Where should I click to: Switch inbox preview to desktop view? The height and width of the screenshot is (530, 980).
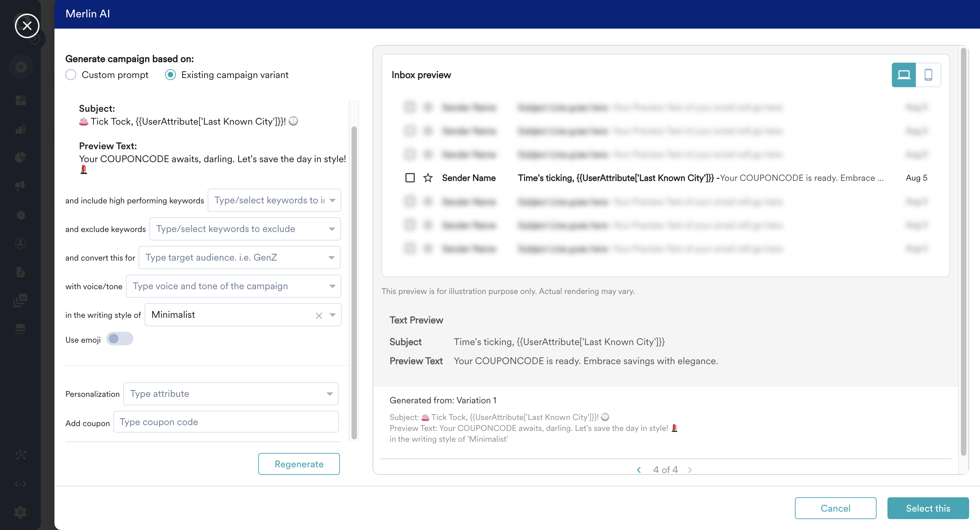(x=903, y=75)
